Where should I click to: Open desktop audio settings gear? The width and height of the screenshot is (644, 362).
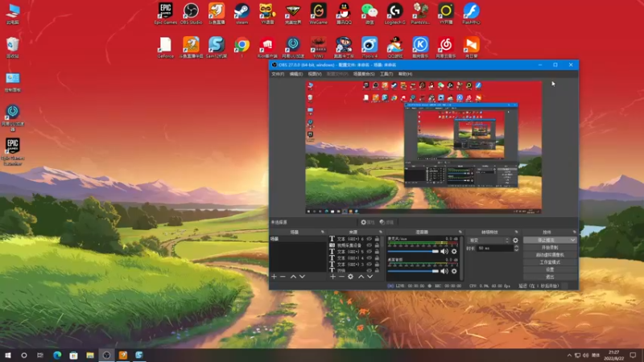click(x=454, y=271)
